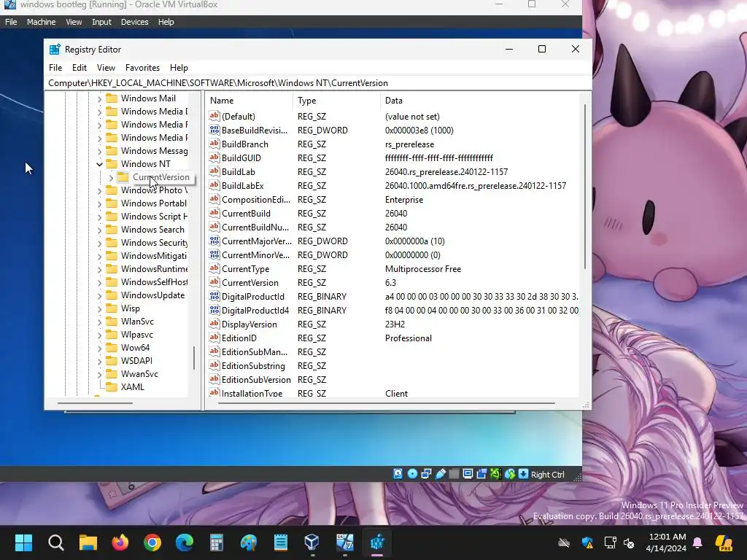Open taskbar Search

(x=55, y=542)
